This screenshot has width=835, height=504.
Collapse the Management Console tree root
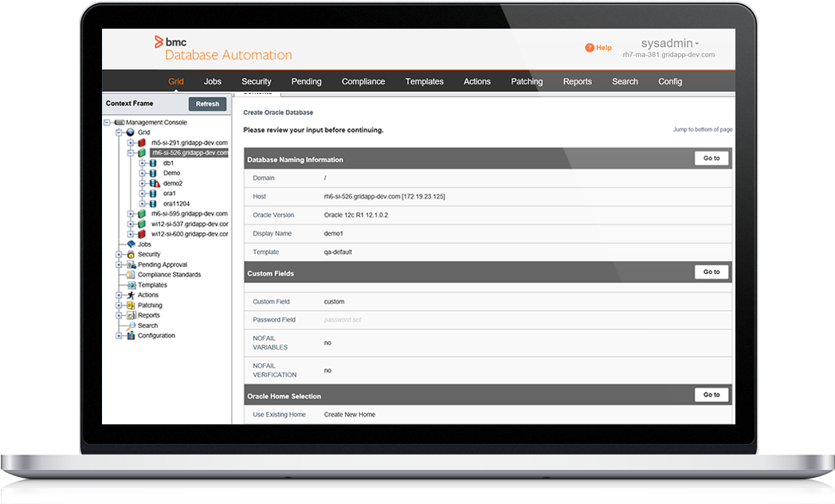point(108,123)
